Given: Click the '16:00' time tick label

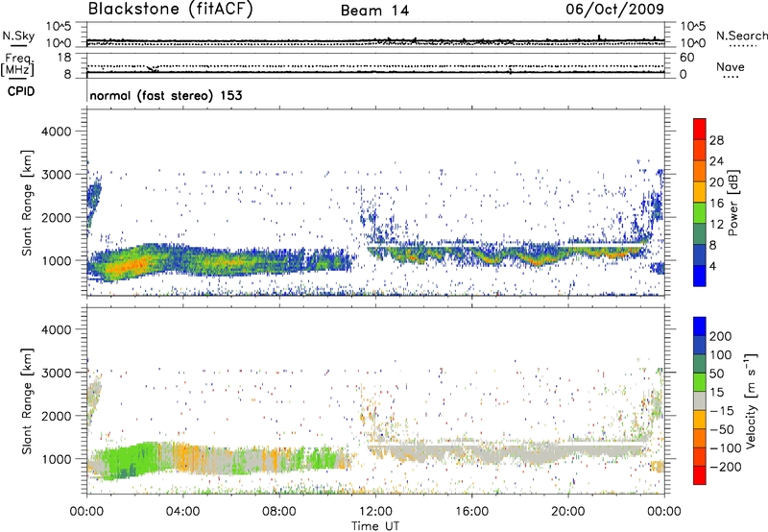Looking at the screenshot, I should point(471,512).
